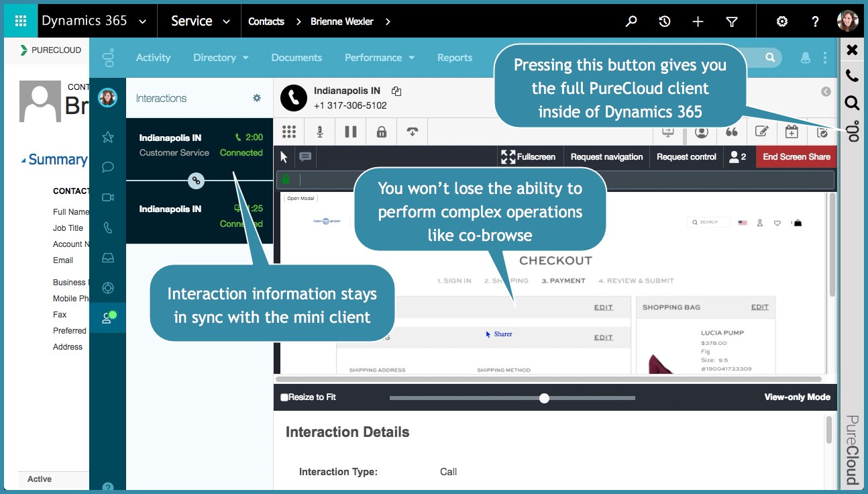Click the co-browse horizontal scrollbar
Image resolution: width=868 pixels, height=494 pixels.
coord(549,379)
